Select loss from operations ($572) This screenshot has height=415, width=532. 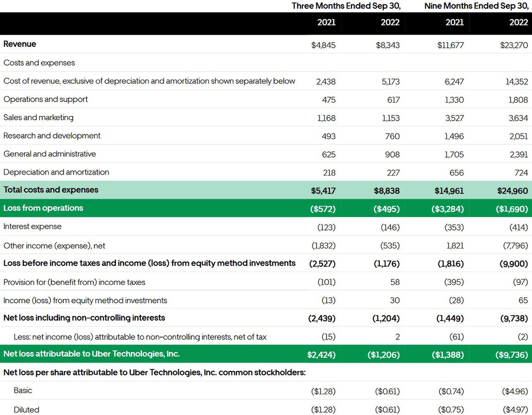[323, 209]
